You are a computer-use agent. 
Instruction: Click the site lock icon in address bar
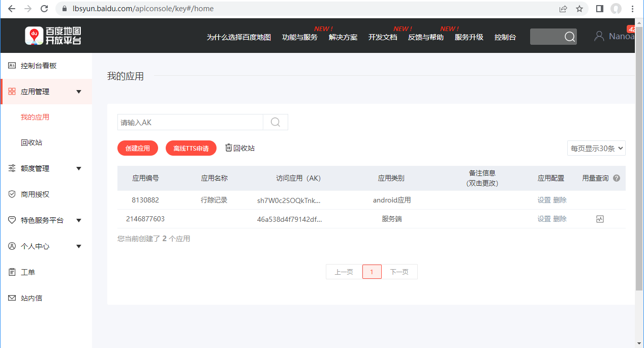pyautogui.click(x=65, y=9)
